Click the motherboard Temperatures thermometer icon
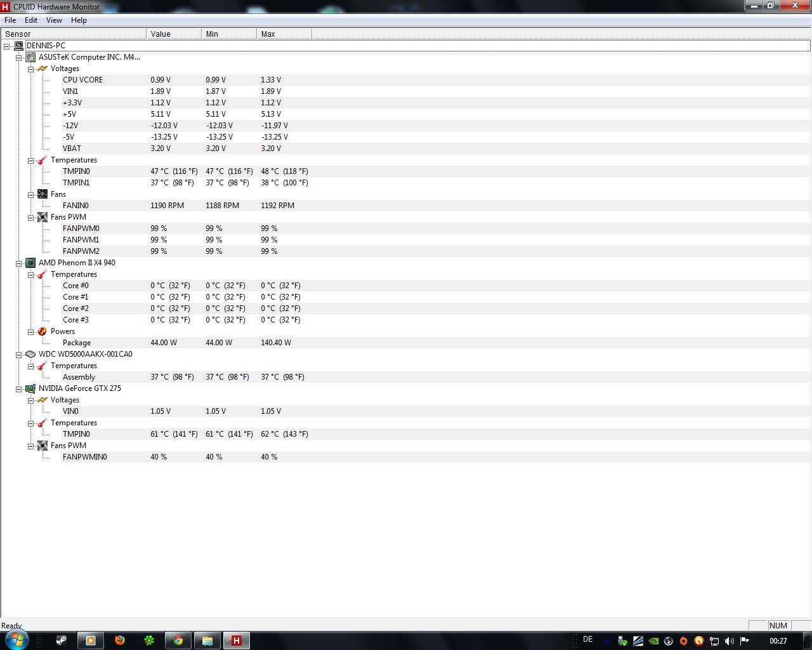The width and height of the screenshot is (812, 650). 43,160
